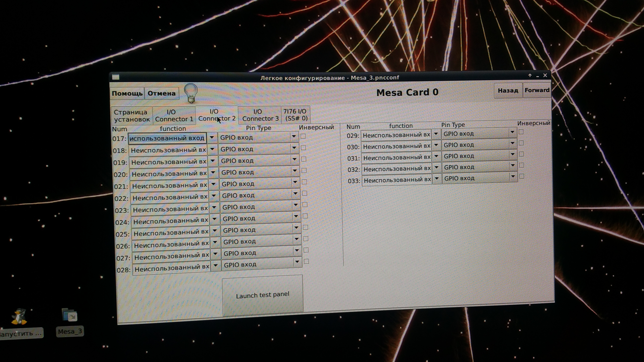Launch the penguin desktop shortcut icon

click(19, 316)
